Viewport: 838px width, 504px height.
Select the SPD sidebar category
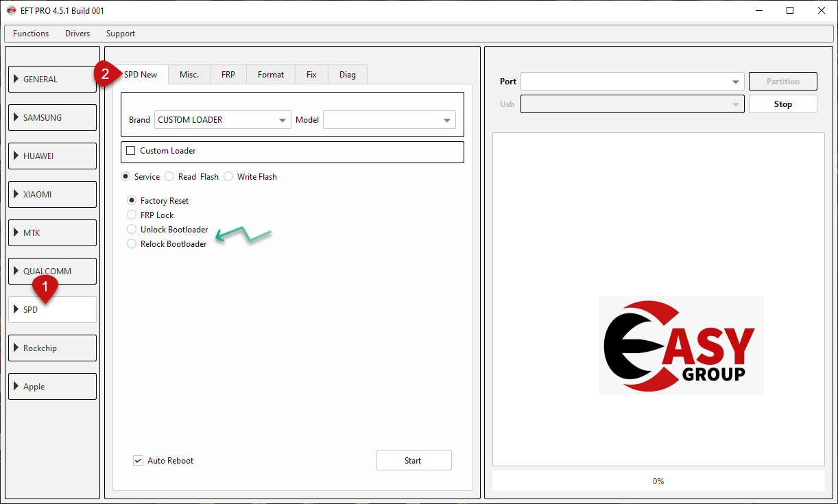[52, 309]
